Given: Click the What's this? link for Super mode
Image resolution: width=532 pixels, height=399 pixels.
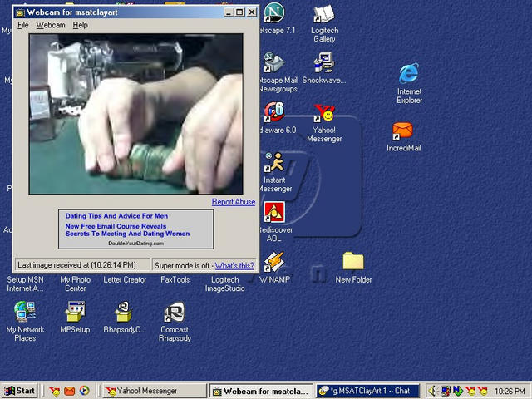Looking at the screenshot, I should coord(234,266).
